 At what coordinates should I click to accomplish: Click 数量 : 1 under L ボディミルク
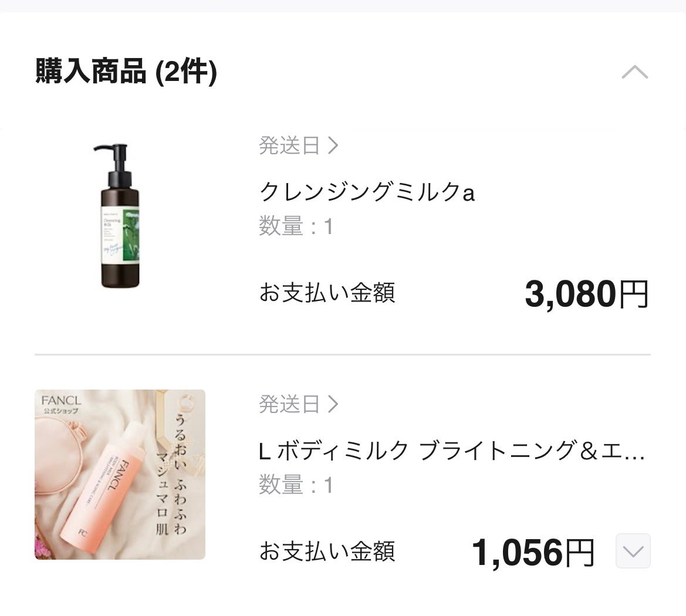pyautogui.click(x=296, y=485)
